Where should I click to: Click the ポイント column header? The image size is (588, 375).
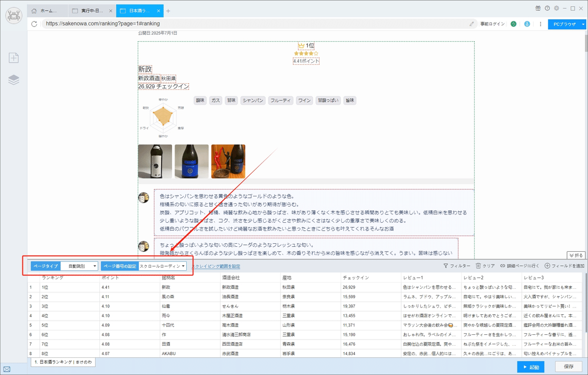pyautogui.click(x=130, y=278)
